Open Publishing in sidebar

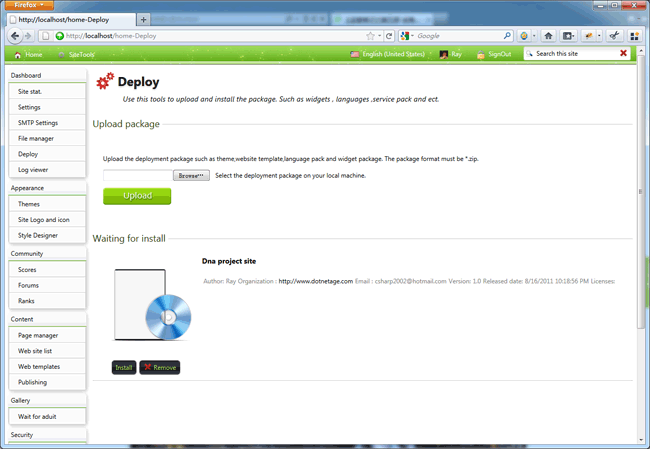coord(47,382)
